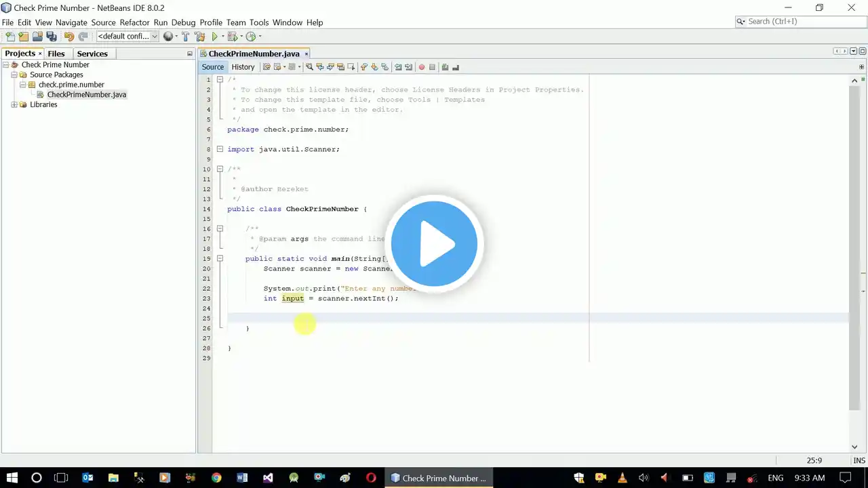Click the Find Selection magnifier icon

click(309, 67)
